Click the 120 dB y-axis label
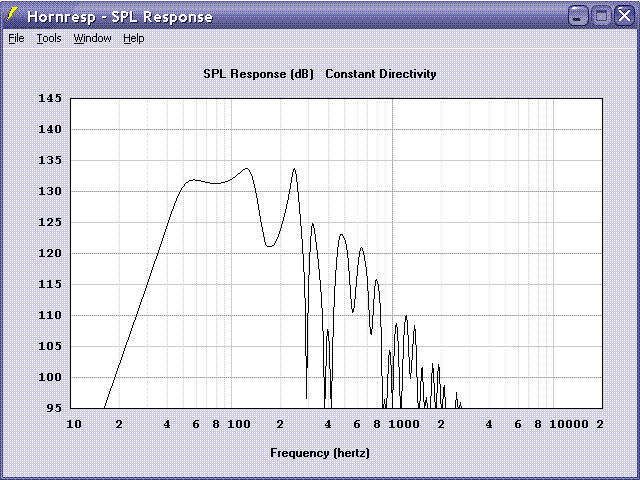 50,253
